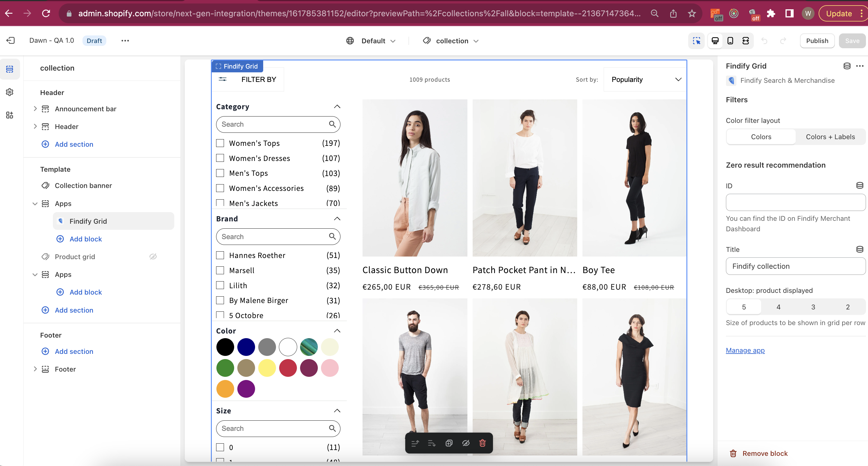Expand the Announcement bar section
This screenshot has width=868, height=466.
[35, 109]
